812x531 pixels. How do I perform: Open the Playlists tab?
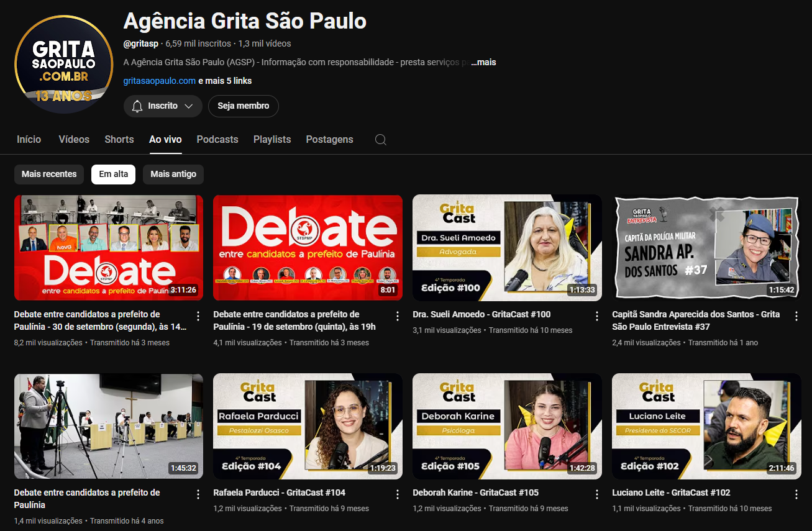coord(272,140)
